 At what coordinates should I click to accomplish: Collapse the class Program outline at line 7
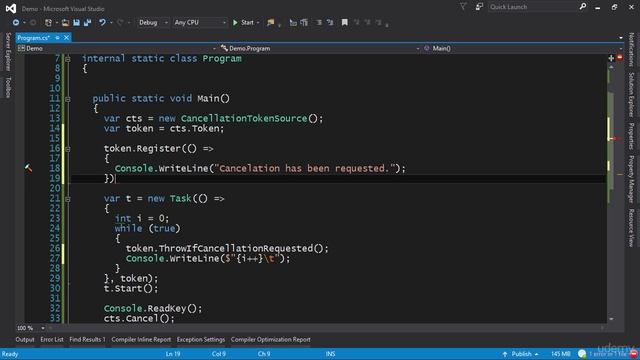click(68, 59)
